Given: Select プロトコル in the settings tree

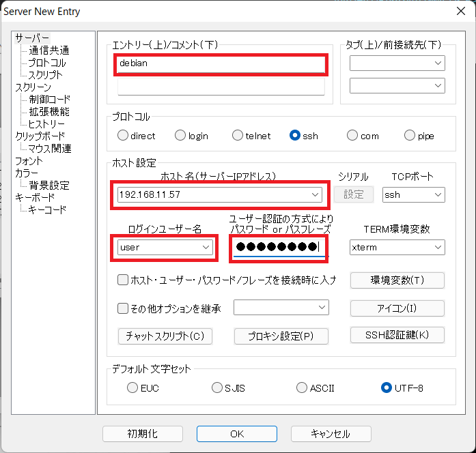Looking at the screenshot, I should [x=47, y=63].
